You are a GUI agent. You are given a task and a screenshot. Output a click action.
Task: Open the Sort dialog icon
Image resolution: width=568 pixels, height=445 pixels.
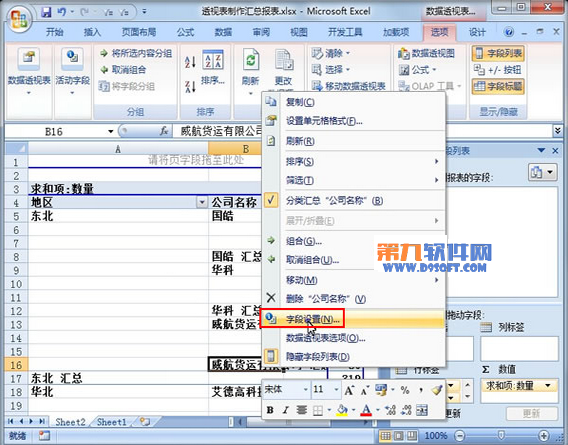coord(213,60)
